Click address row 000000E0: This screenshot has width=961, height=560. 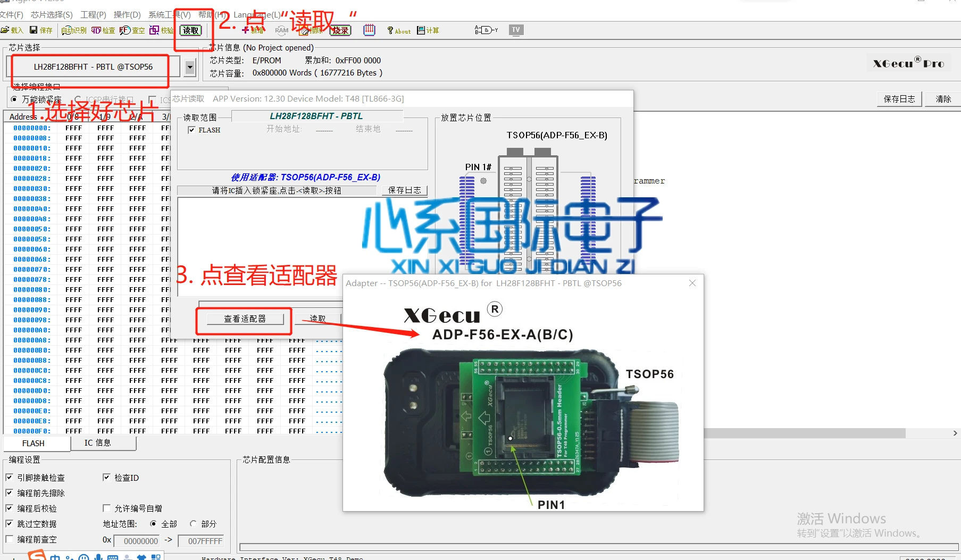tap(32, 411)
